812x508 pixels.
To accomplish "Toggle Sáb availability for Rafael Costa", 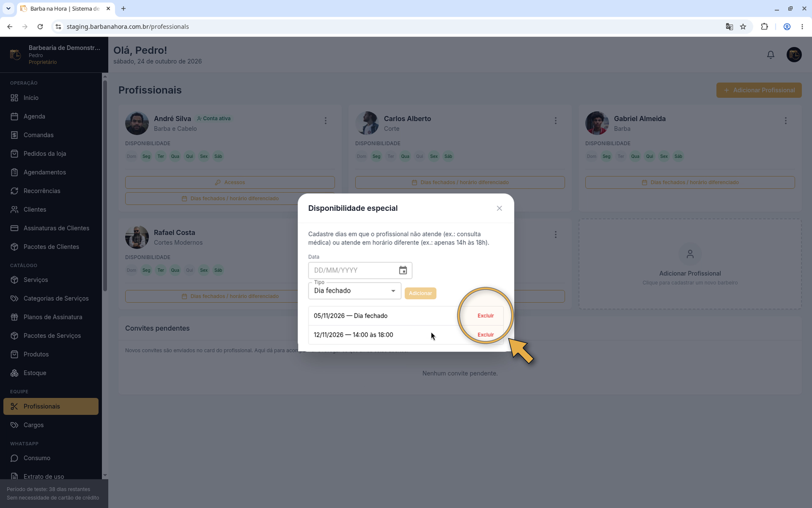I will 218,270.
